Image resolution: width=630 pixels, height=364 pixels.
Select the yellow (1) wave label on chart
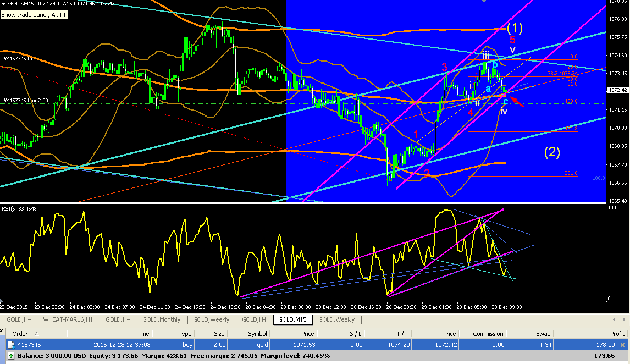click(515, 27)
